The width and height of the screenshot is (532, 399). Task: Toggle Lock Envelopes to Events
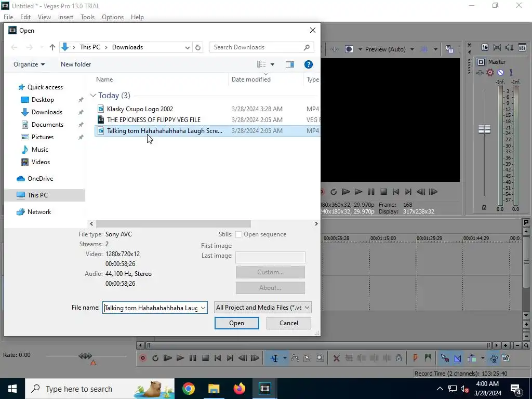point(494,358)
